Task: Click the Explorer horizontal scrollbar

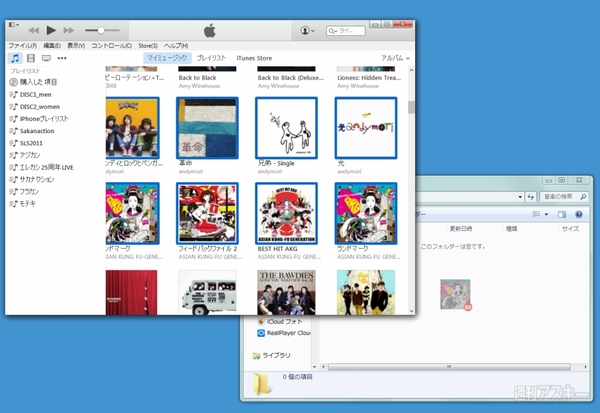Action: (449, 367)
